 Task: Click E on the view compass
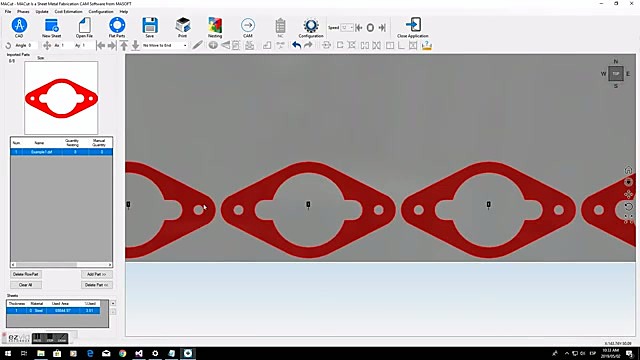[628, 74]
